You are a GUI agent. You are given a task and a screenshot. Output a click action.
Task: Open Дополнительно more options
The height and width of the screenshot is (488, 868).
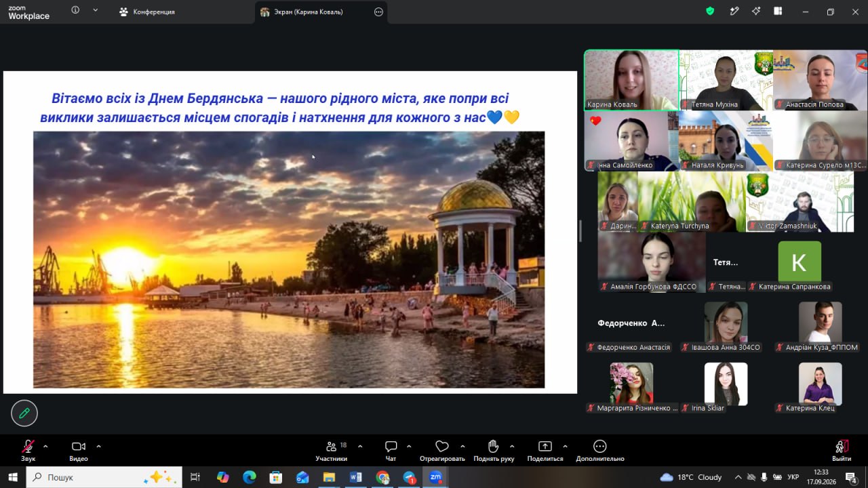pos(599,451)
